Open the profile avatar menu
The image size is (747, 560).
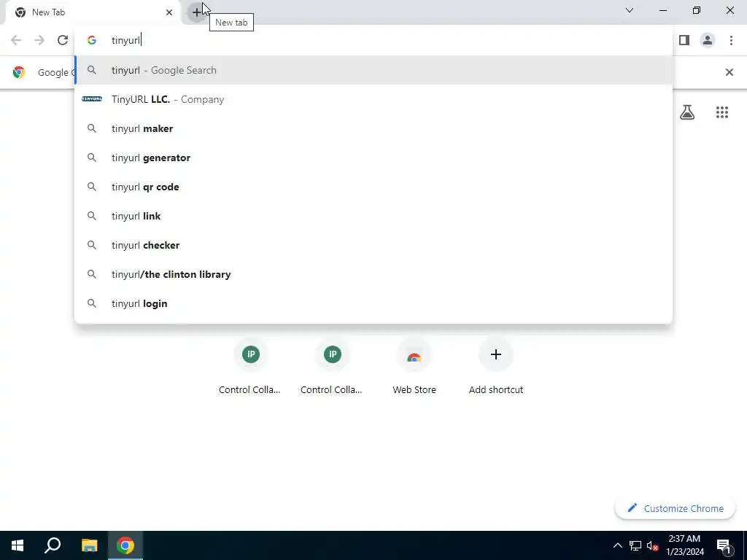(x=708, y=40)
